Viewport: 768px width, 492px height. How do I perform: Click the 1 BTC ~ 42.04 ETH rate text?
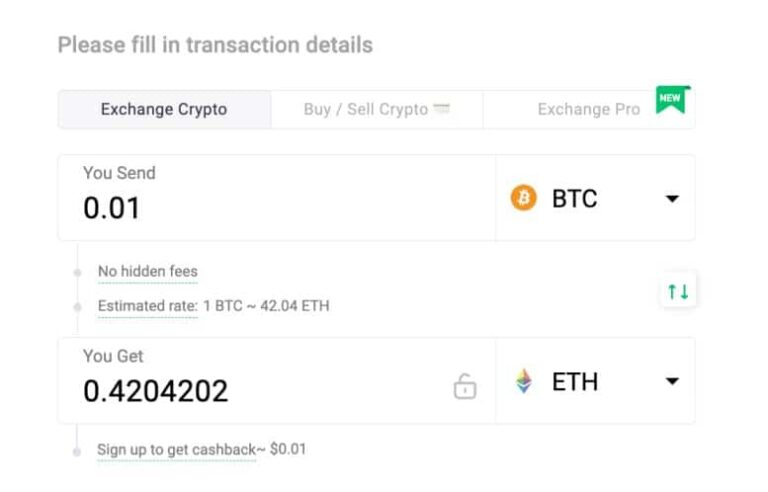(266, 306)
